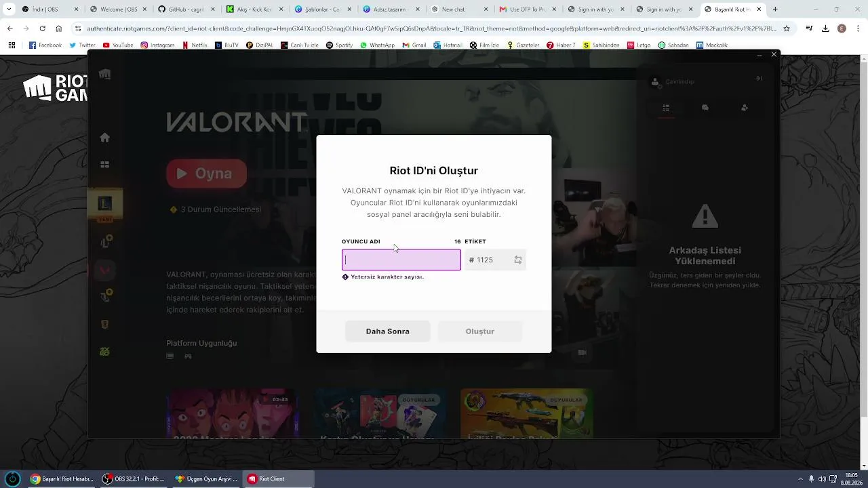Image resolution: width=868 pixels, height=488 pixels.
Task: Open the Home icon in Riot Client sidebar
Action: (x=104, y=138)
